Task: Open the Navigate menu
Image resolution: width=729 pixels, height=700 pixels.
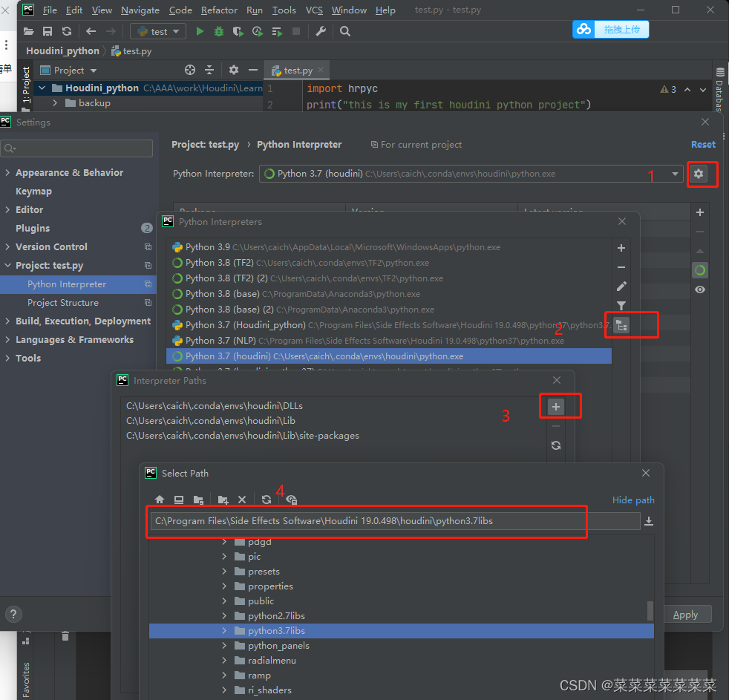Action: (x=140, y=10)
